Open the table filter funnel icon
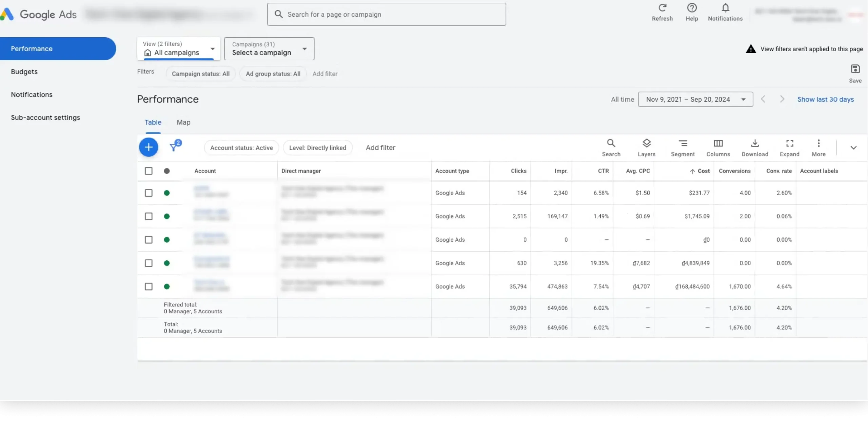This screenshot has width=868, height=421. (x=174, y=147)
